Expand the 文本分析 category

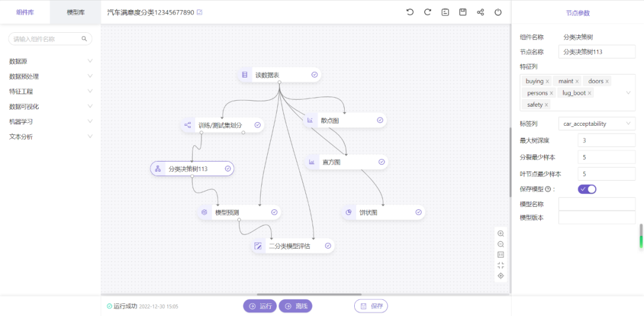51,137
